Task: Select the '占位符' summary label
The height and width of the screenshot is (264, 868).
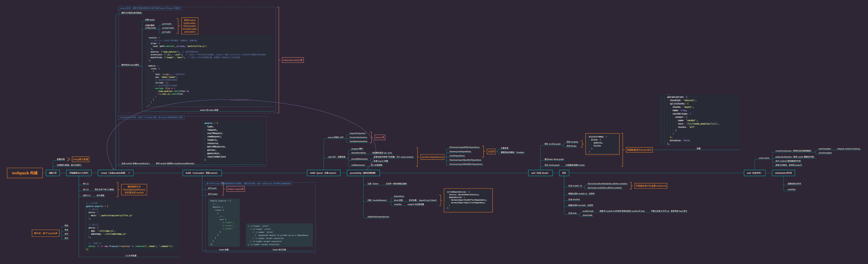Action: (491, 152)
